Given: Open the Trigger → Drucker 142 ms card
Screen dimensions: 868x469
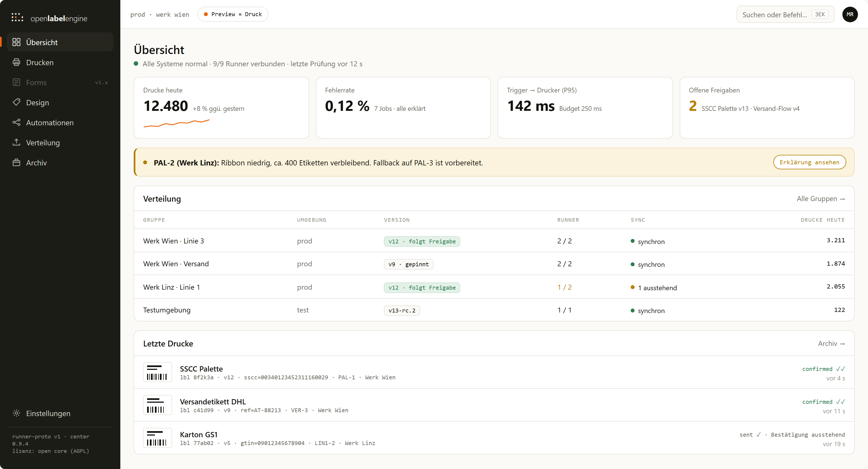Looking at the screenshot, I should click(x=585, y=108).
